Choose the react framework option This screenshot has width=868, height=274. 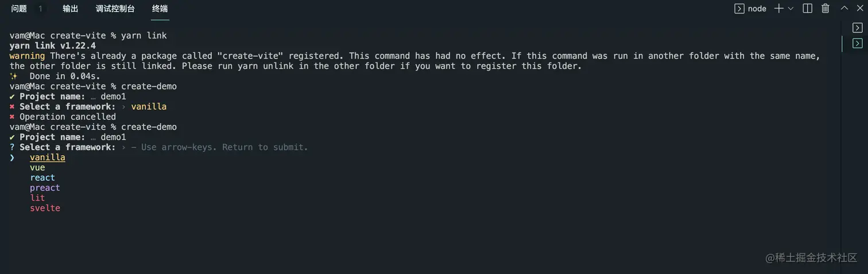point(42,177)
